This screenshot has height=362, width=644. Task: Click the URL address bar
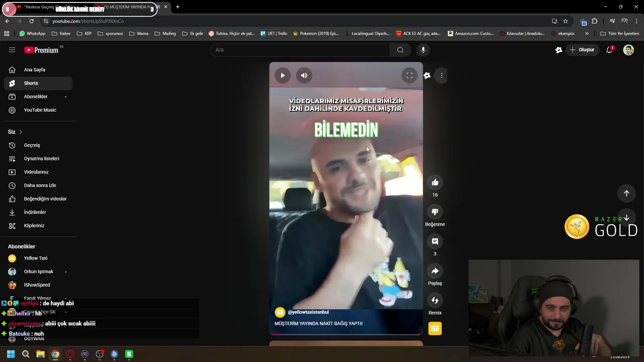297,21
